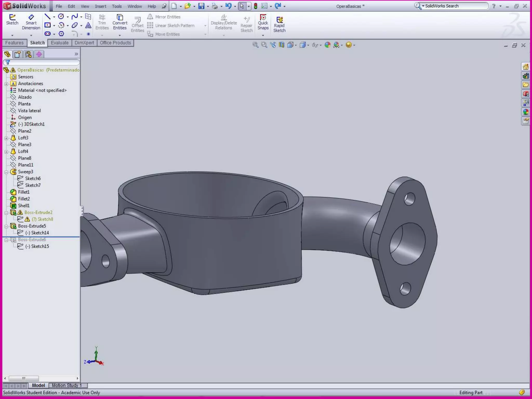Open the rectangle tool dropdown arrow
Screen dimensions: 532x399
point(54,26)
